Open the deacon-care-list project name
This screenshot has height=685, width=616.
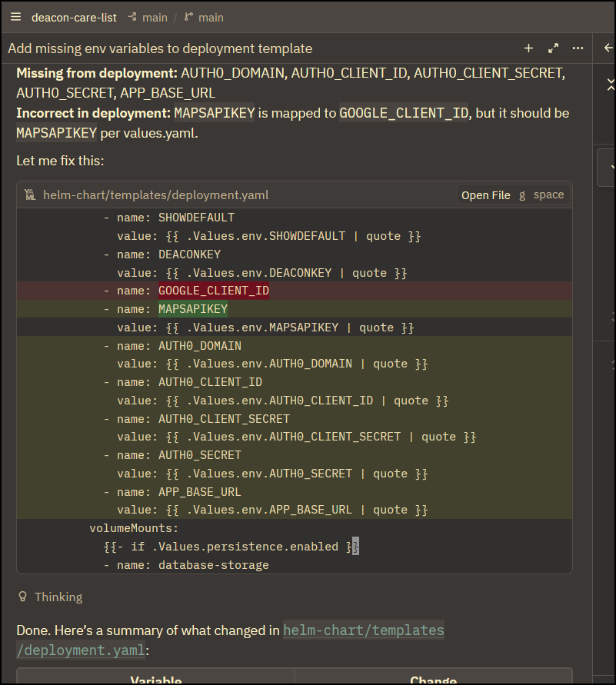coord(74,18)
